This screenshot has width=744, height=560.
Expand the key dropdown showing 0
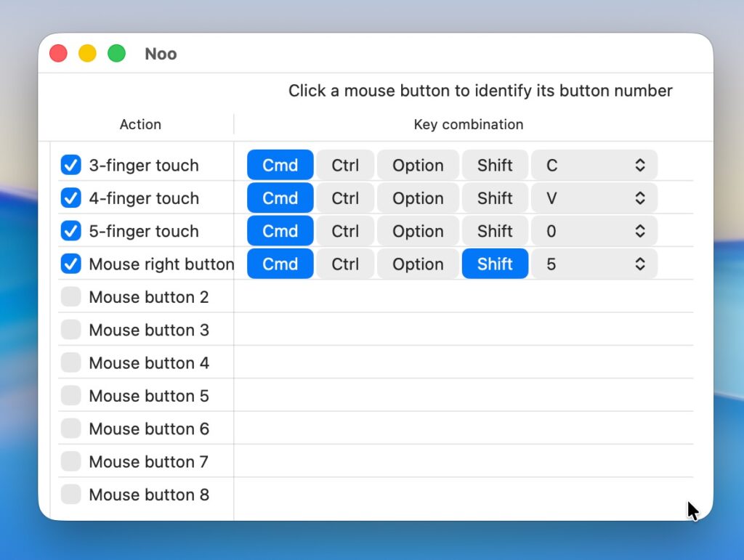[x=594, y=231]
